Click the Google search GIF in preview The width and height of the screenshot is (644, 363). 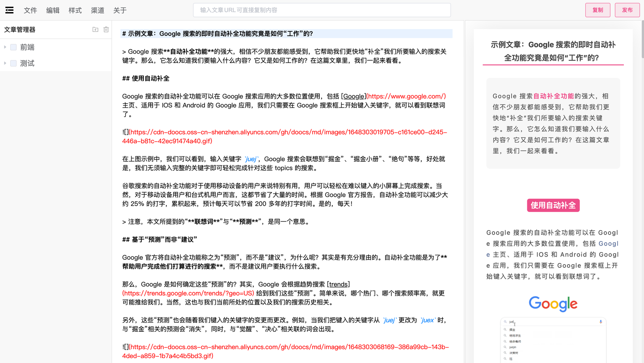click(553, 328)
